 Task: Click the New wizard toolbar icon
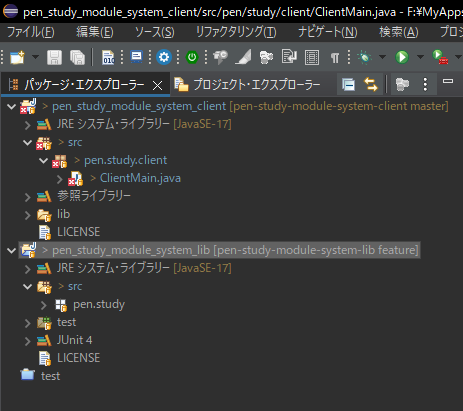[x=17, y=57]
